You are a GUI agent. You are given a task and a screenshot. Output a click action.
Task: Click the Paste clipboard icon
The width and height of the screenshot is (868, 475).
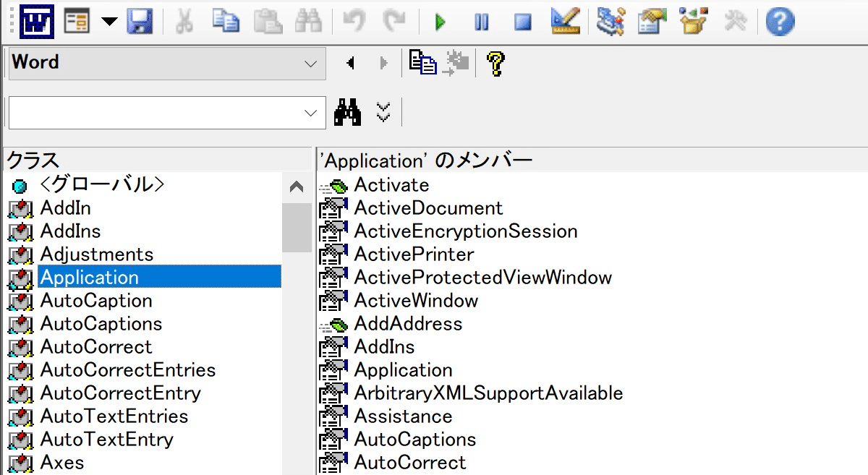point(268,22)
